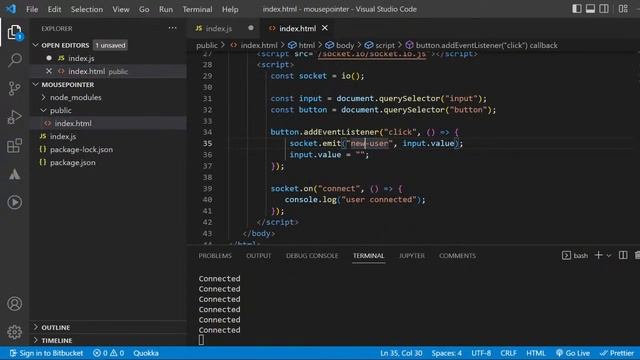This screenshot has height=360, width=640.
Task: Open the Run and Debug view
Action: point(14,117)
